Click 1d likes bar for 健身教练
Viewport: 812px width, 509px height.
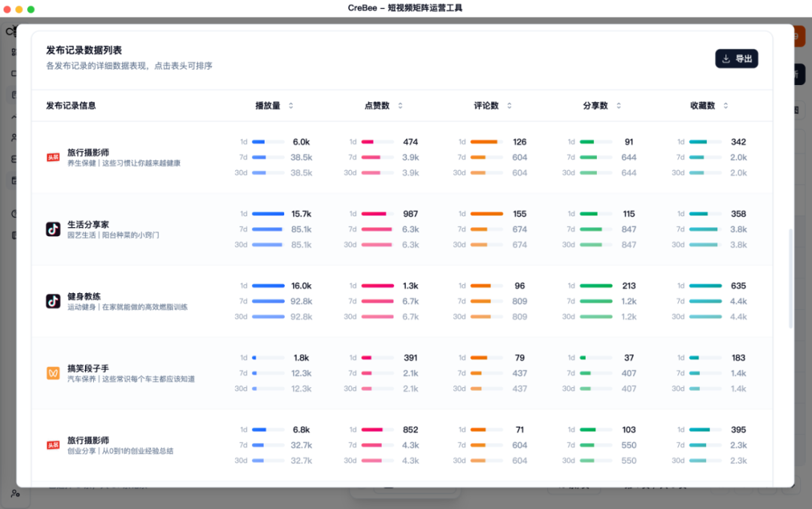377,286
